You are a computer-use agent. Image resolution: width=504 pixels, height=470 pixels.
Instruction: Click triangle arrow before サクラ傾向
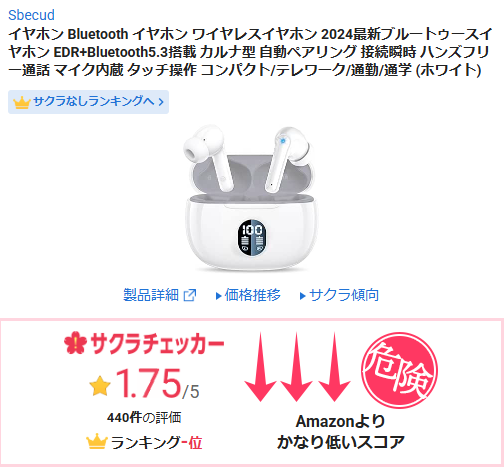[x=303, y=296]
